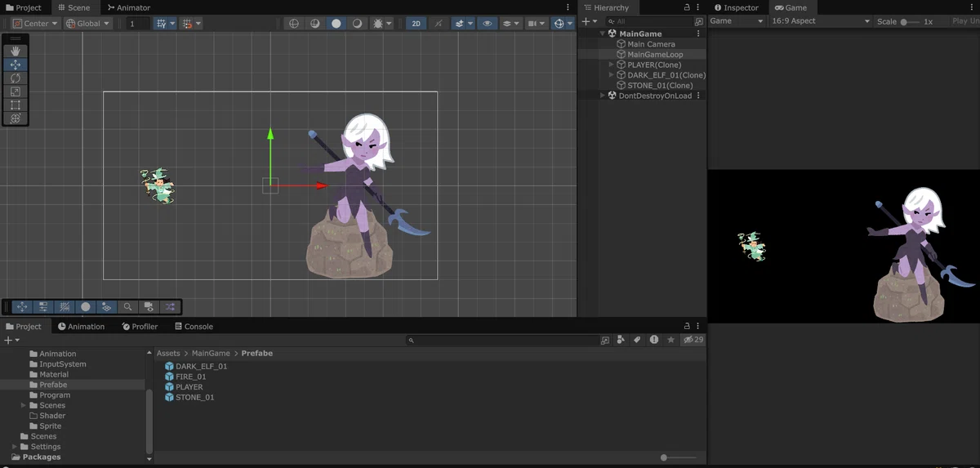Expand the DARK_ELF_01(Clone) object in Hierarchy

pos(612,75)
